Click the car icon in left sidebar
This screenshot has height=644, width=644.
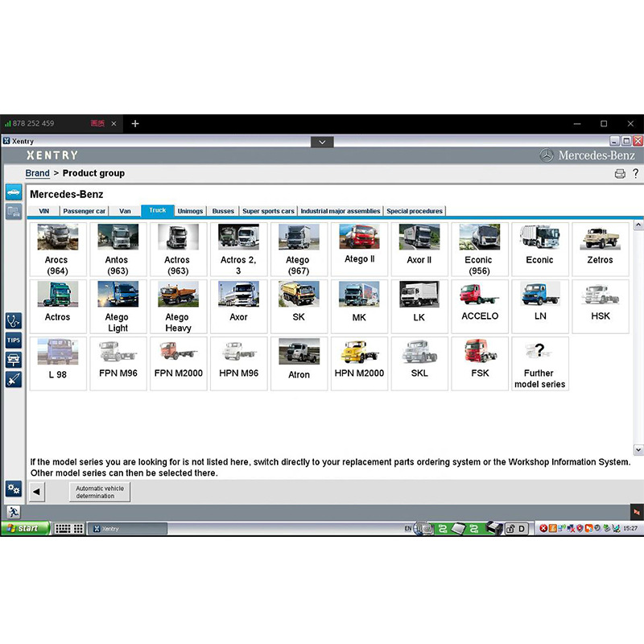coord(14,192)
